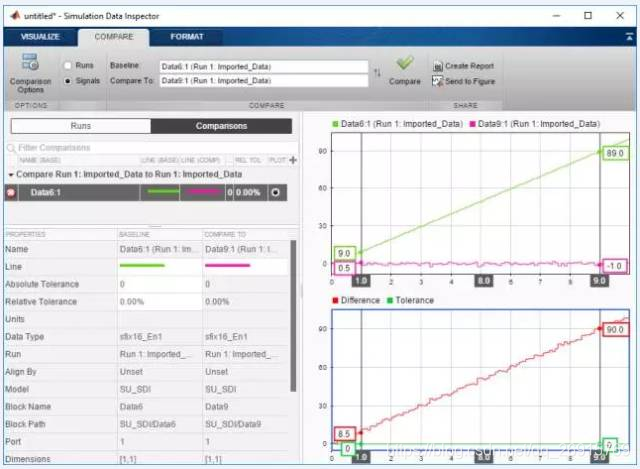This screenshot has height=469, width=640.
Task: Open the Compare To signal field
Action: tap(263, 80)
